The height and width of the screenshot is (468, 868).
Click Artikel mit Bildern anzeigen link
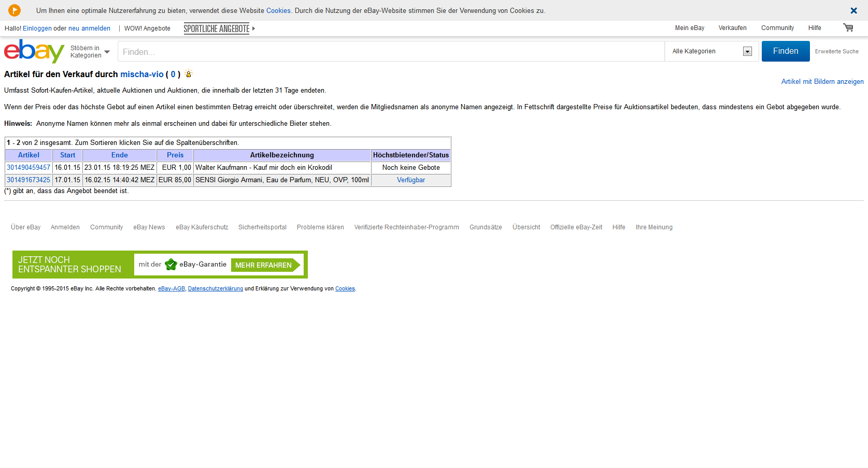pyautogui.click(x=822, y=82)
